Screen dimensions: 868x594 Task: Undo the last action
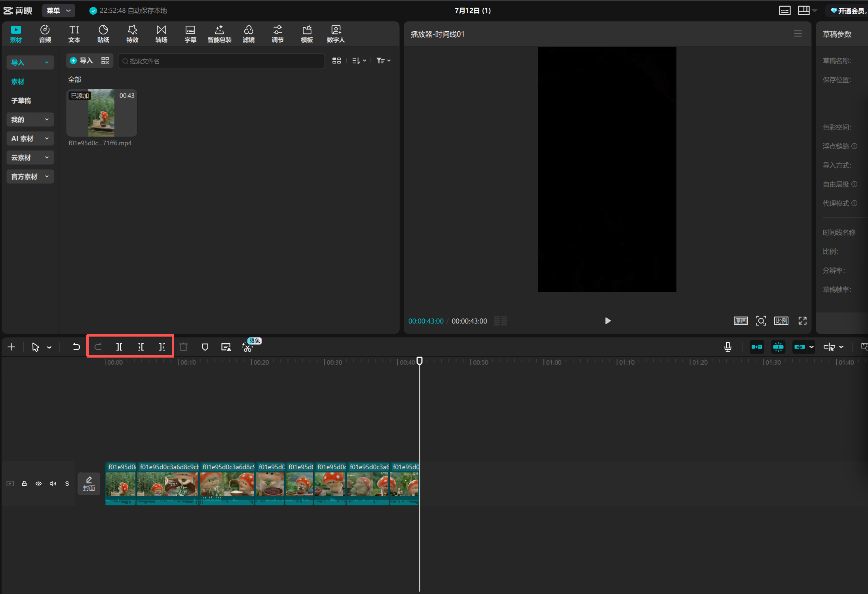76,347
